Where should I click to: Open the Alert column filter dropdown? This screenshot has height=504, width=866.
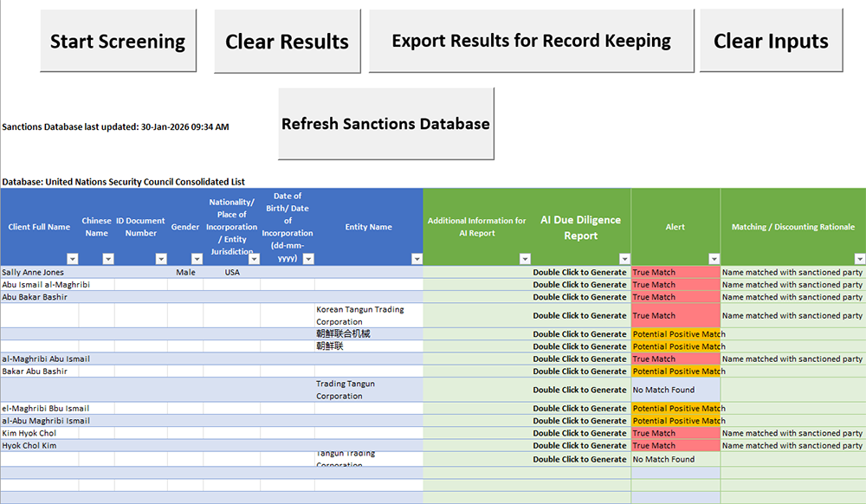point(714,259)
